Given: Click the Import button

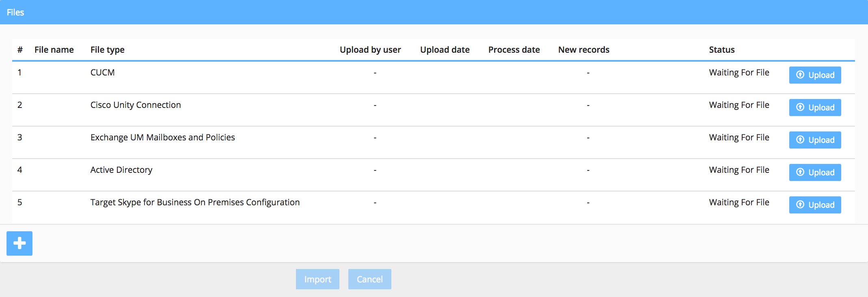Looking at the screenshot, I should (317, 279).
